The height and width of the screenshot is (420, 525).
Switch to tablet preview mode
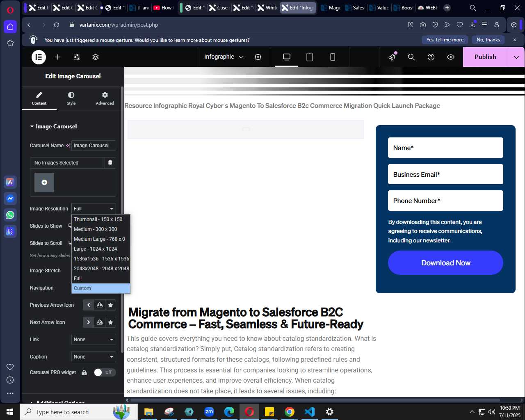click(310, 57)
